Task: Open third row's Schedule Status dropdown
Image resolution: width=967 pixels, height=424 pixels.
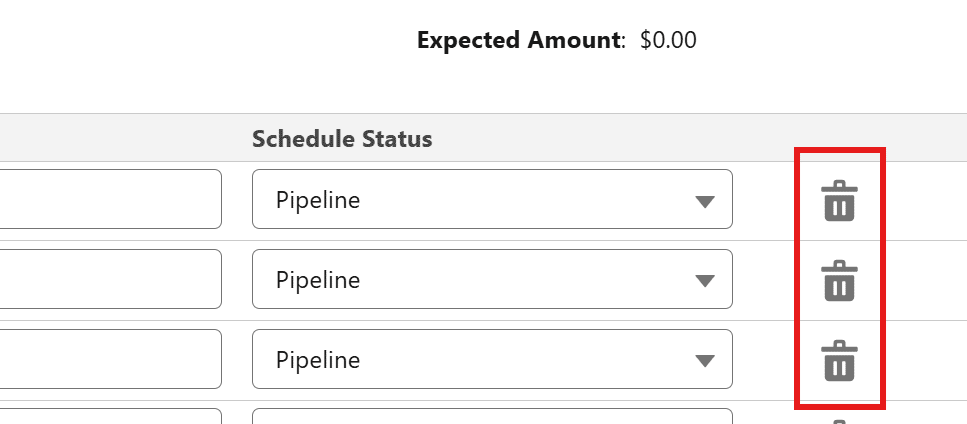Action: [492, 359]
